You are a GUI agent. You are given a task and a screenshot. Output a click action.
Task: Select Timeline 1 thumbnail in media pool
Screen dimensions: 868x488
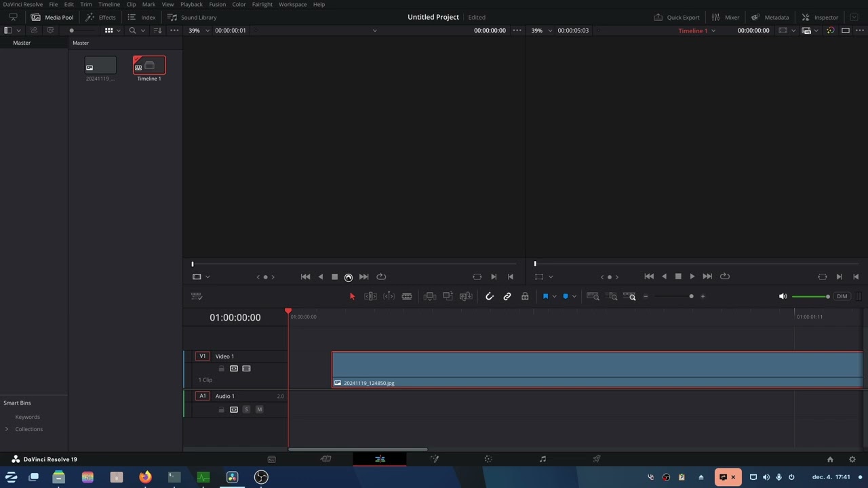click(149, 66)
